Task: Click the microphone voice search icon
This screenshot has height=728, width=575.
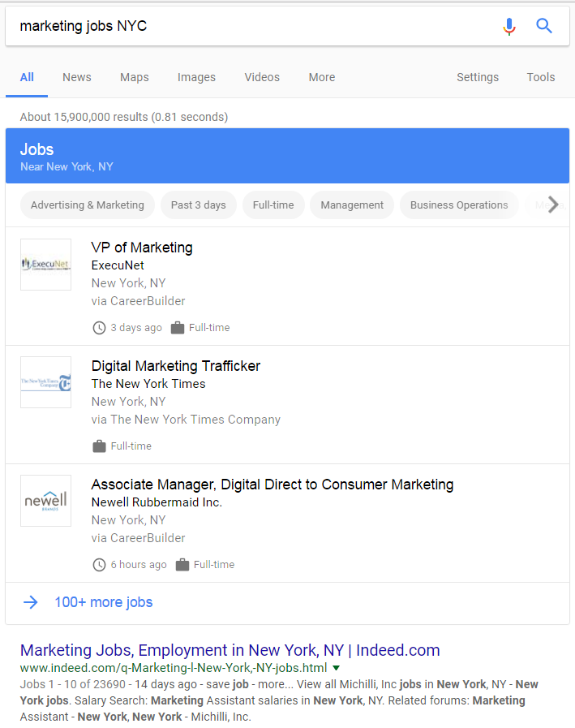Action: click(x=509, y=26)
